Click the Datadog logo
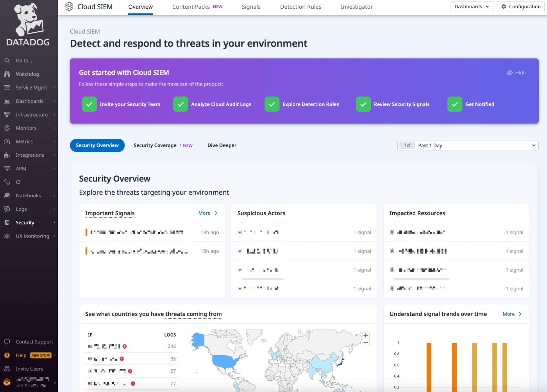 tap(28, 25)
